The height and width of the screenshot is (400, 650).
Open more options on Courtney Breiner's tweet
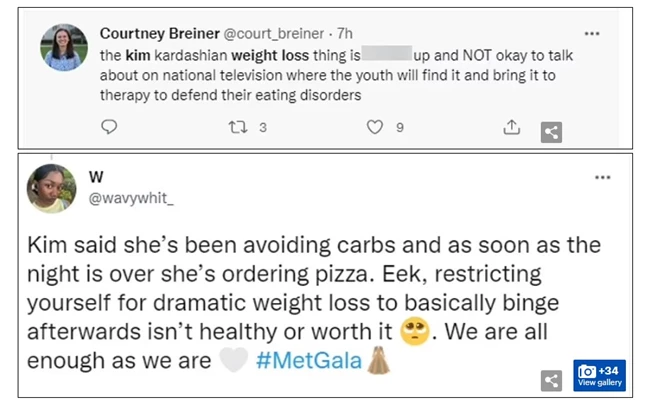click(x=592, y=33)
